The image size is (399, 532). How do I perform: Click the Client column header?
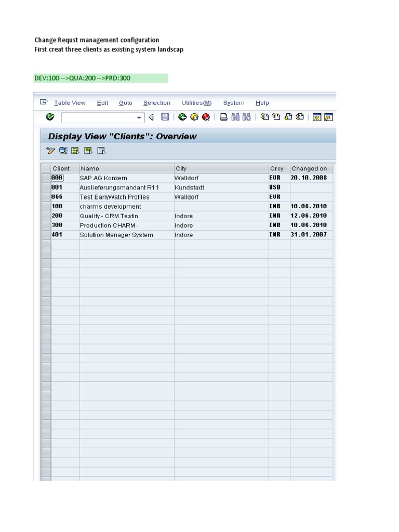click(x=65, y=169)
